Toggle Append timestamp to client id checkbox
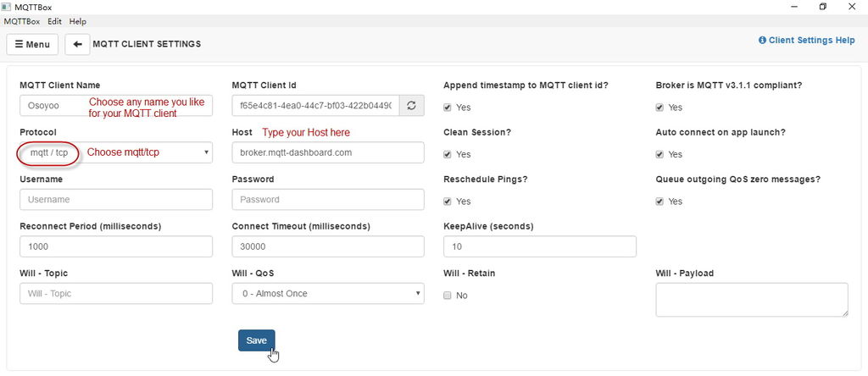The width and height of the screenshot is (868, 376). pos(448,108)
